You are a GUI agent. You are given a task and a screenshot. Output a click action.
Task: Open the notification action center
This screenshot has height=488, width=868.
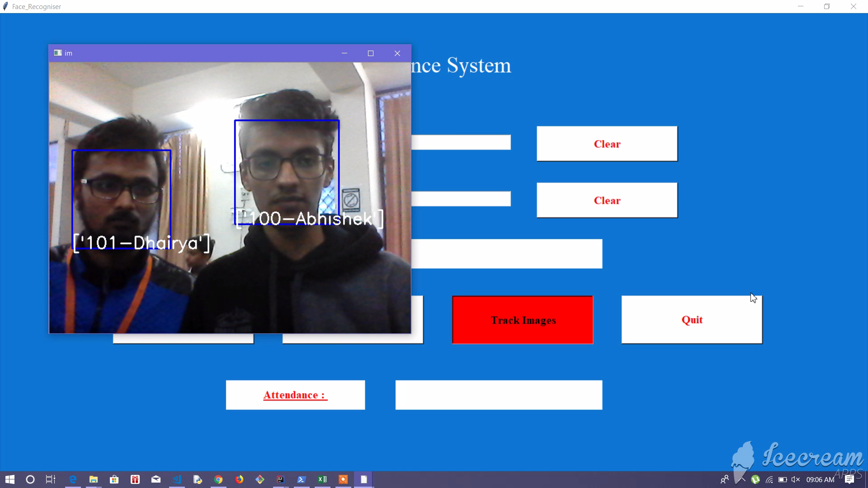pyautogui.click(x=849, y=479)
